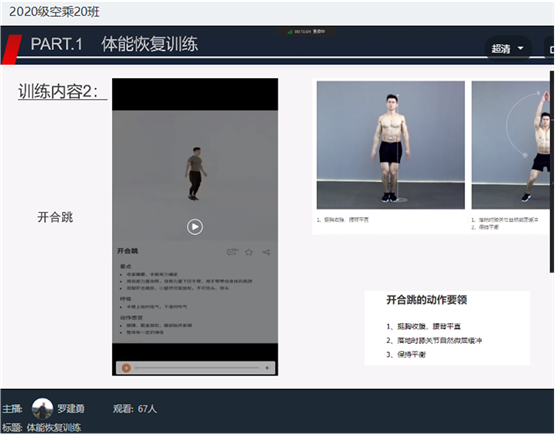Click the orange play button in the audio bar
This screenshot has height=434, width=555.
(x=126, y=368)
